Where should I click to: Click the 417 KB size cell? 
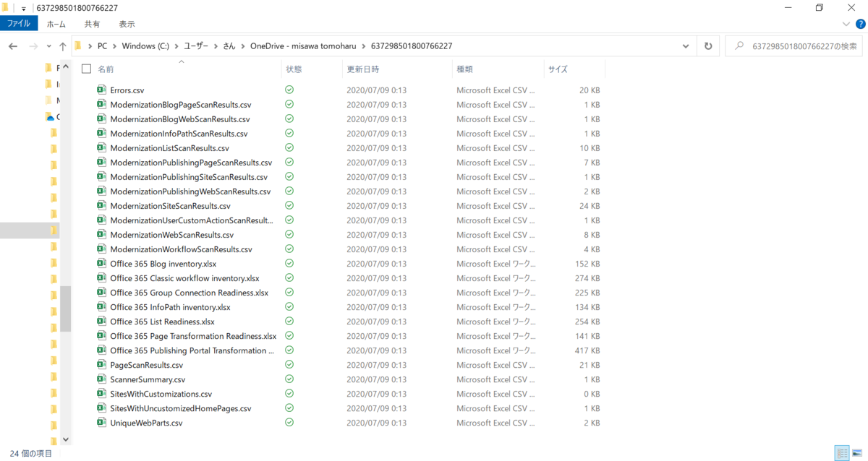click(x=587, y=350)
